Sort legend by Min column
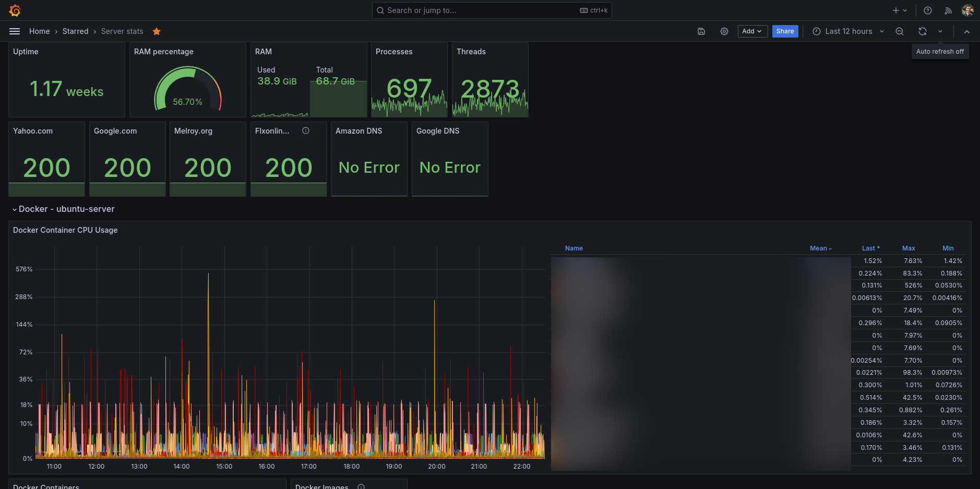 (x=948, y=248)
